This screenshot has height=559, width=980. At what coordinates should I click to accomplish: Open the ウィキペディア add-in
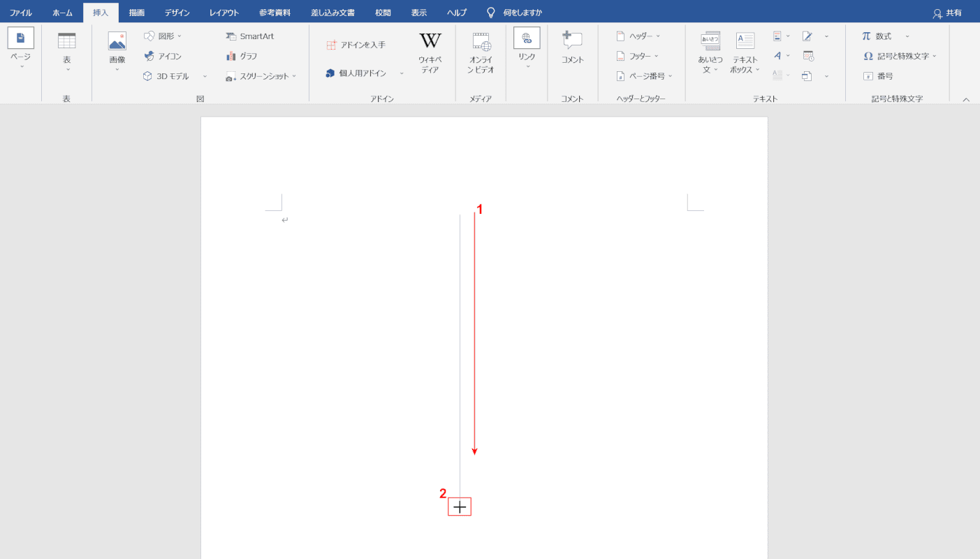[430, 52]
